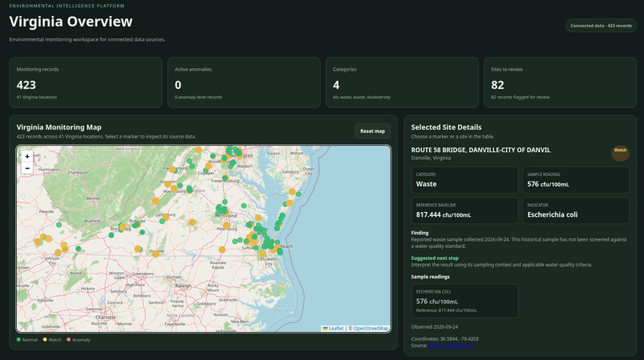The image size is (644, 360).
Task: Select yellow marker on Petersburg
Action: point(226,226)
